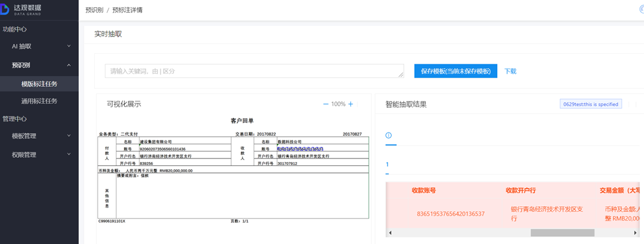Click 301707912 bank code in document
The image size is (644, 244).
coord(288,163)
